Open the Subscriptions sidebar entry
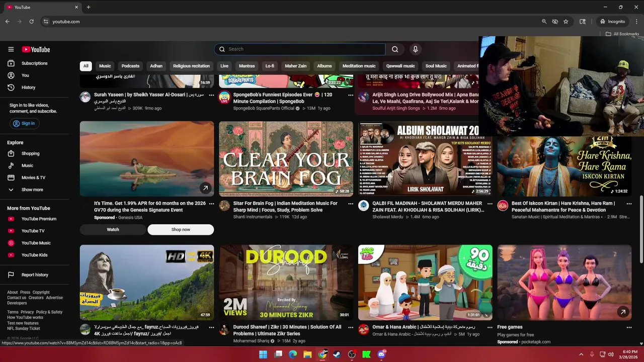The height and width of the screenshot is (362, 644). pos(34,63)
